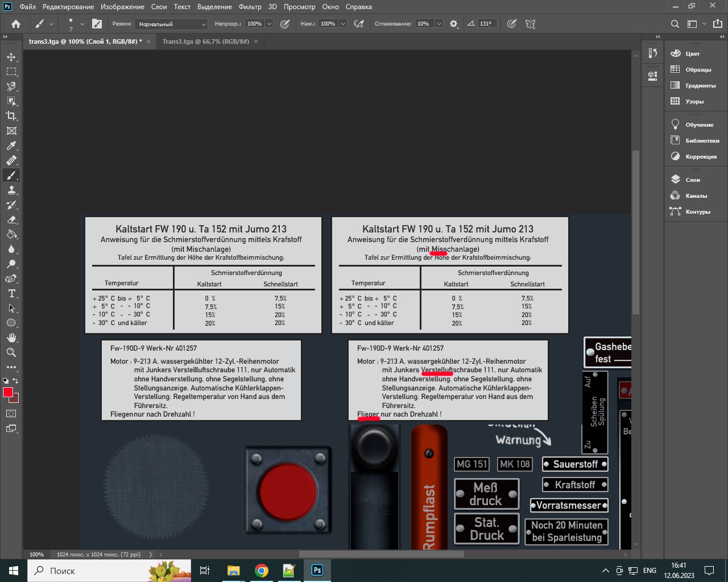
Task: Open the Фильтр menu
Action: coord(250,7)
